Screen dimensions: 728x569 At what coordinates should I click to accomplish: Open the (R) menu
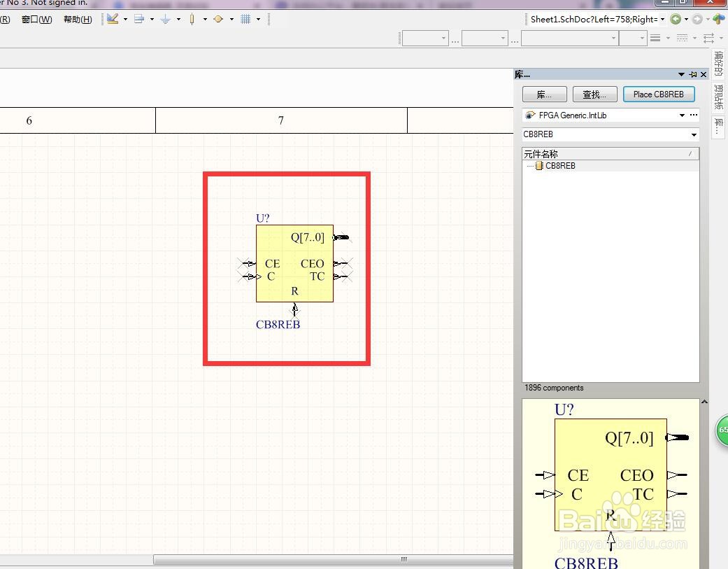[x=5, y=20]
